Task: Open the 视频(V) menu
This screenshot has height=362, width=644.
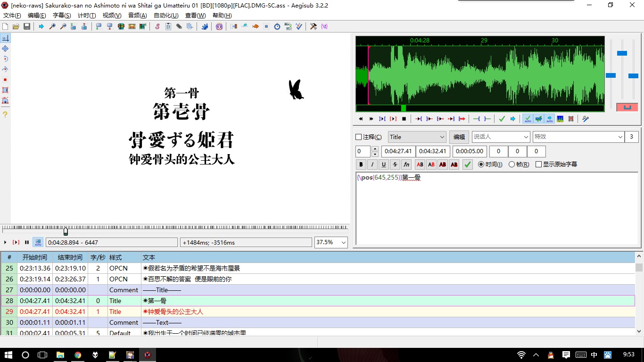Action: pyautogui.click(x=112, y=16)
